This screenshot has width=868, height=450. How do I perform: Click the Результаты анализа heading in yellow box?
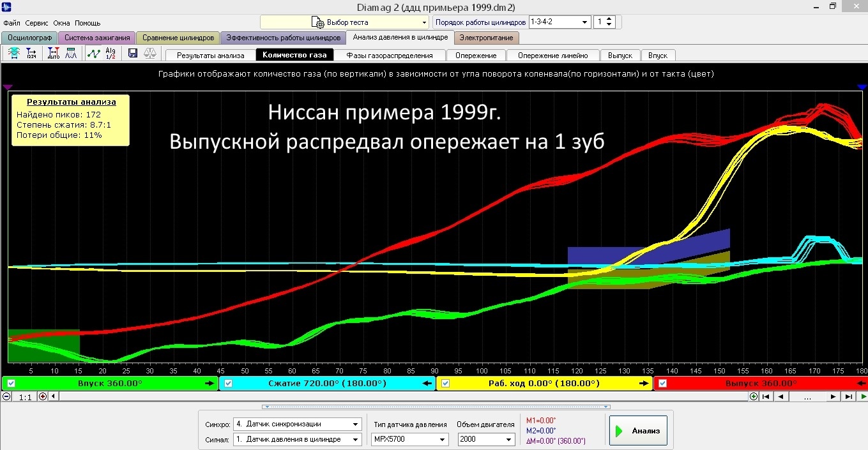[x=72, y=101]
